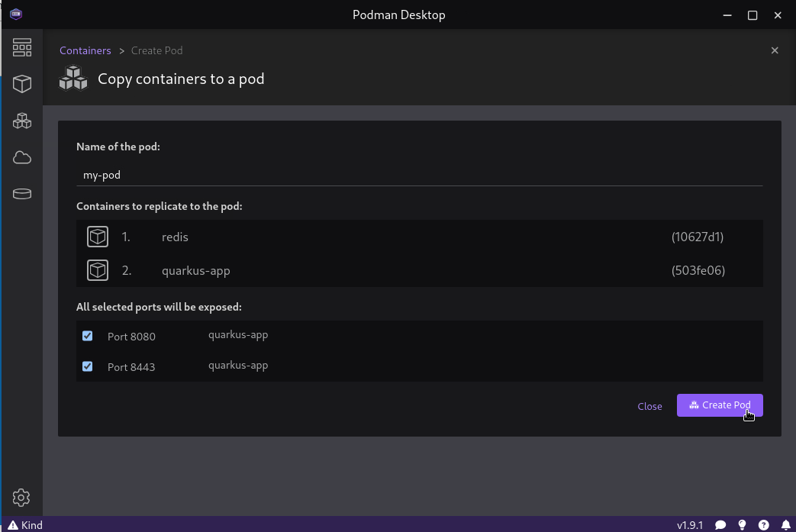This screenshot has height=532, width=796.
Task: Click the Port 8443 label
Action: pyautogui.click(x=131, y=367)
